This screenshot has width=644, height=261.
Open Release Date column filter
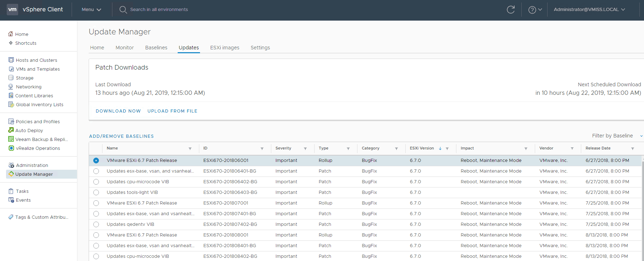[x=633, y=148]
